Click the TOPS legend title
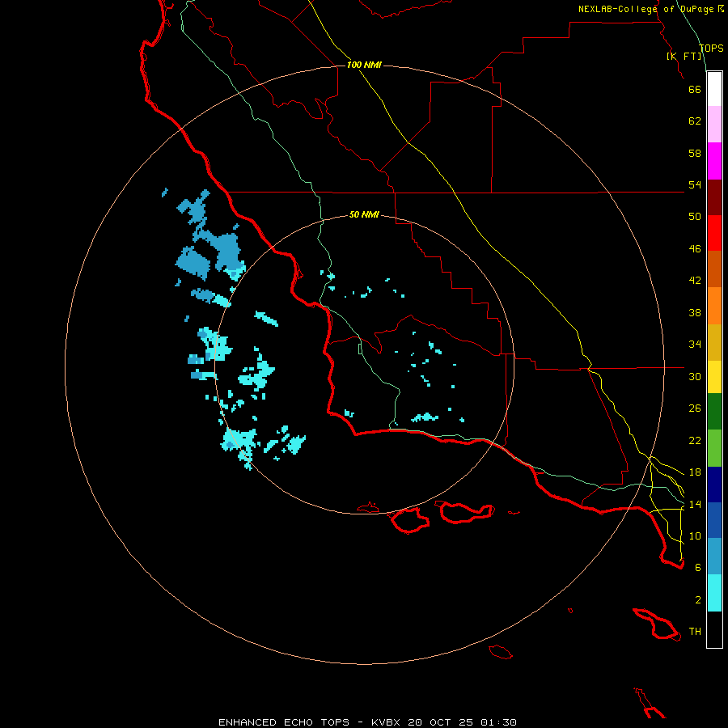This screenshot has width=728, height=728. (x=711, y=49)
